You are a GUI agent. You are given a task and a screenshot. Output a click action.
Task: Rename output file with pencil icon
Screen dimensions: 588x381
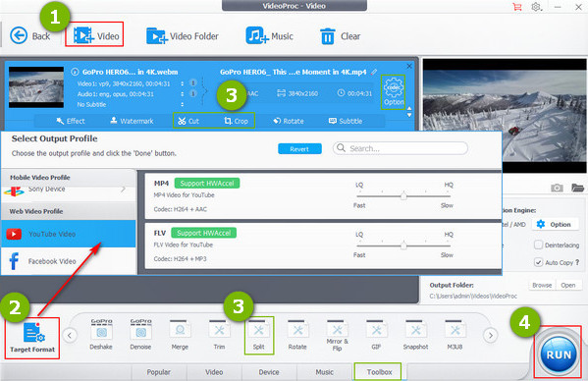click(x=373, y=72)
